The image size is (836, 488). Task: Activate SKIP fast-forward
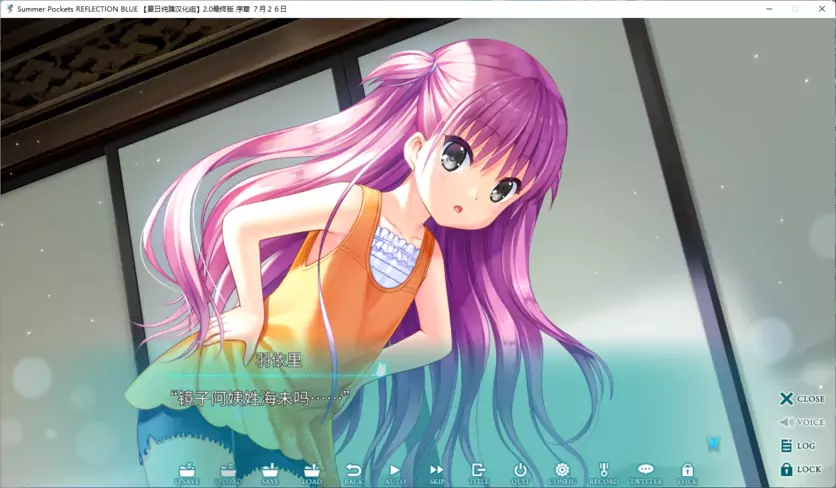[x=437, y=474]
